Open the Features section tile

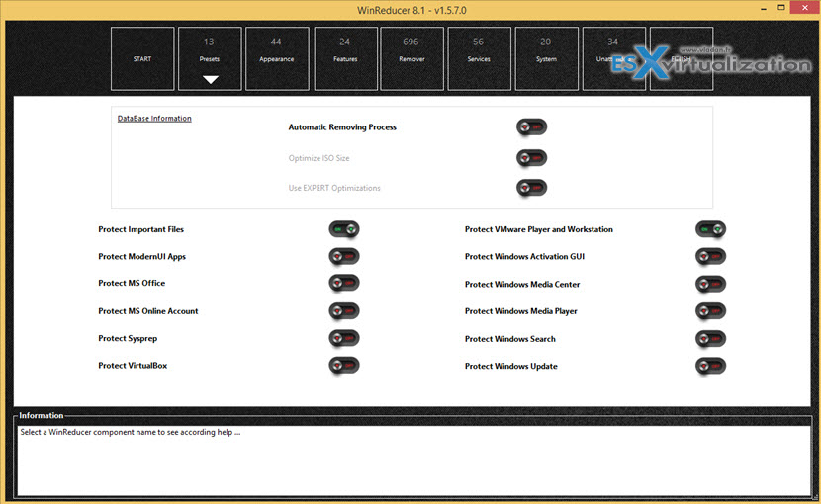[x=345, y=58]
